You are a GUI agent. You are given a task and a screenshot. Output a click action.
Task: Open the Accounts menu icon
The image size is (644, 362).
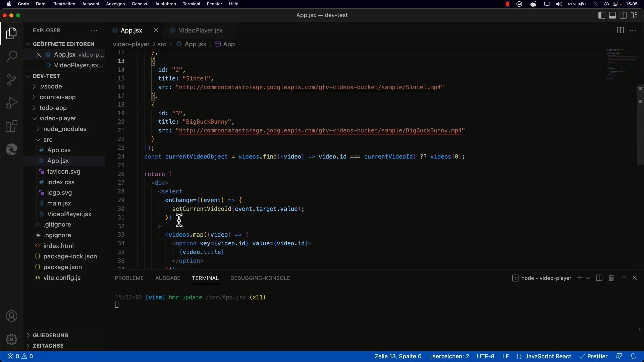click(11, 316)
